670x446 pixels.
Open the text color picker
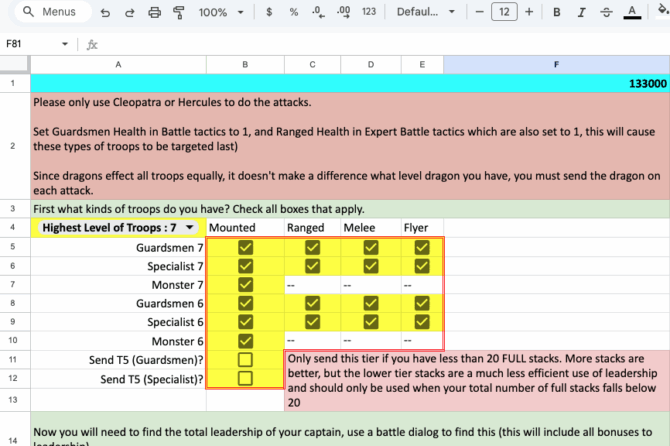[632, 12]
